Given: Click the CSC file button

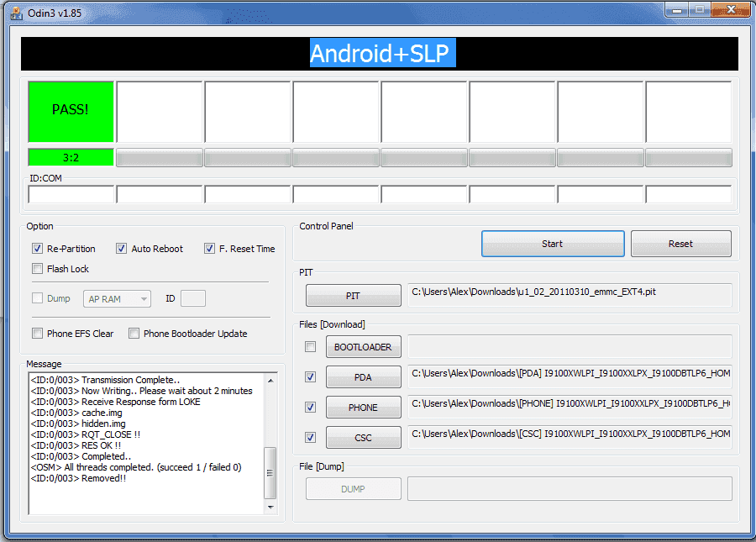Looking at the screenshot, I should click(x=363, y=438).
